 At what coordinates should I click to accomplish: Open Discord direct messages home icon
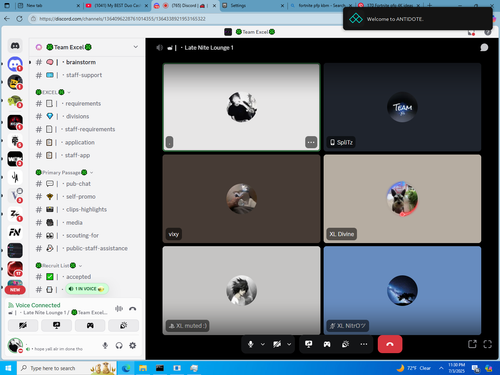tap(15, 46)
